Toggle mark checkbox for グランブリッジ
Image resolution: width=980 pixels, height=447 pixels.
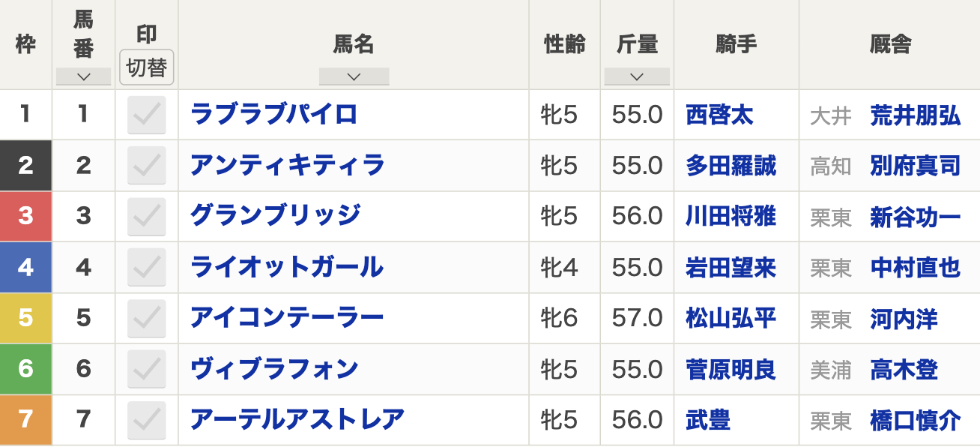click(x=147, y=217)
